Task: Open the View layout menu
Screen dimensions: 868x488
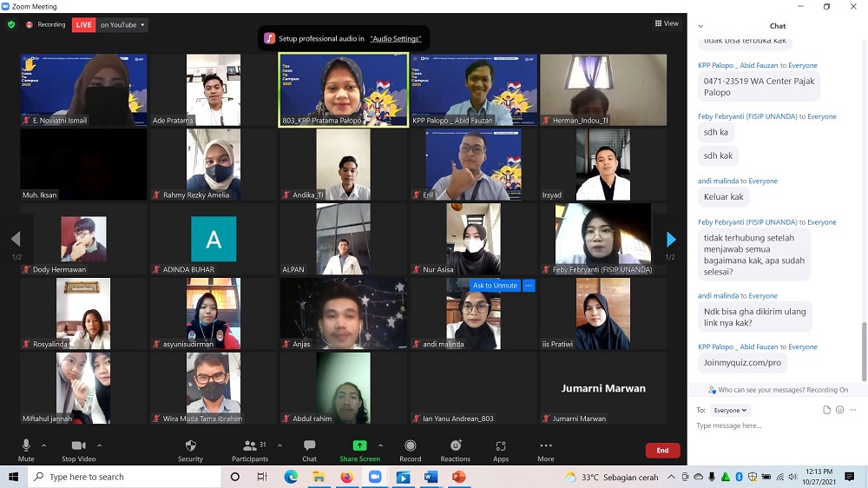Action: (667, 23)
